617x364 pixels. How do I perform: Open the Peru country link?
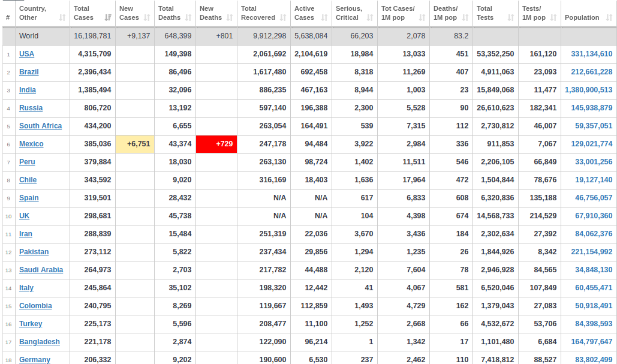tap(27, 162)
